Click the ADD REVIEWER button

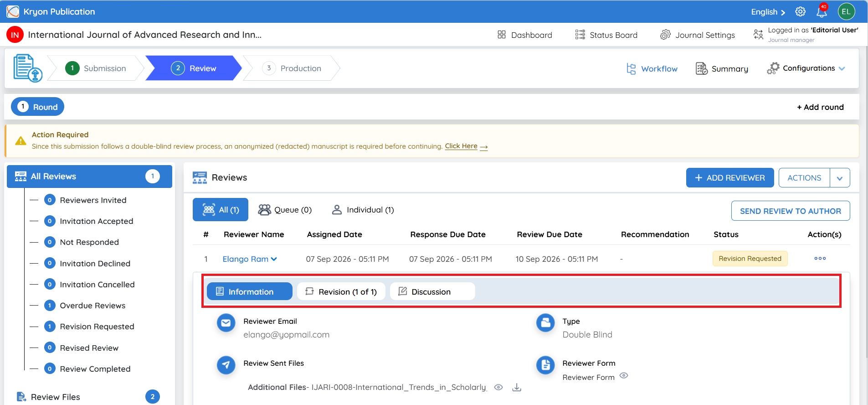click(730, 178)
